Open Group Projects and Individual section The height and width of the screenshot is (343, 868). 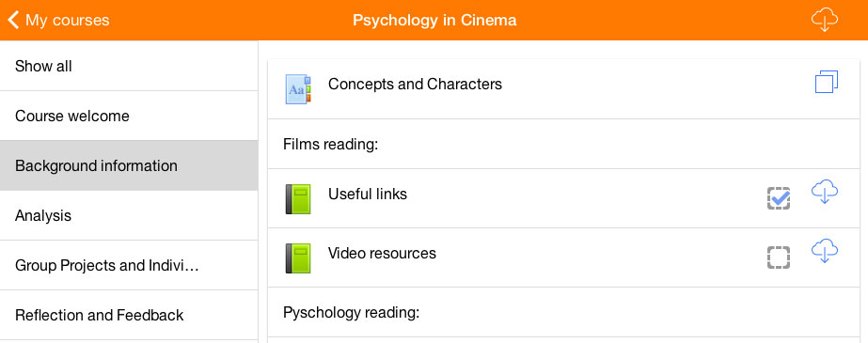click(129, 266)
